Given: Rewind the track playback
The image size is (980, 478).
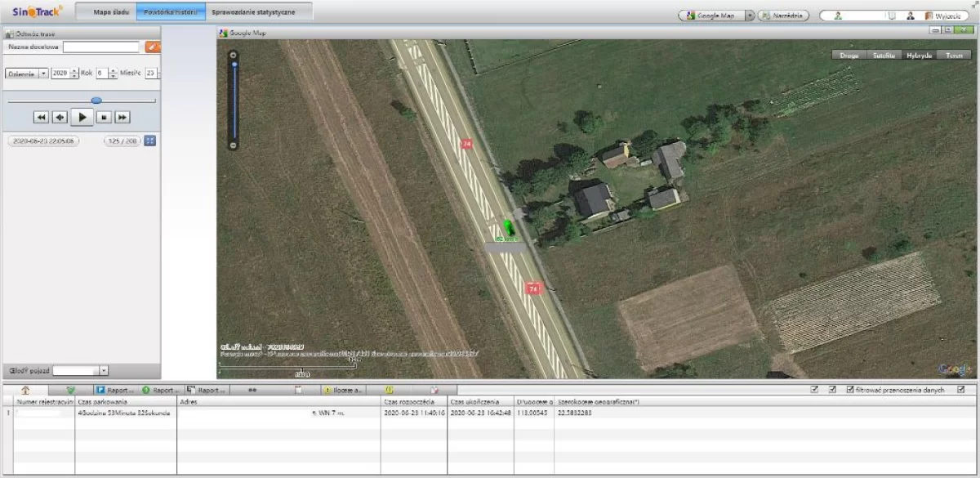Looking at the screenshot, I should point(41,118).
